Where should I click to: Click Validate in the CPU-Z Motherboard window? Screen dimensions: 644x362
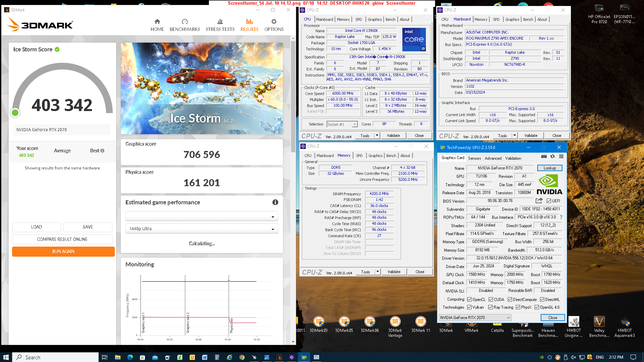coord(531,136)
